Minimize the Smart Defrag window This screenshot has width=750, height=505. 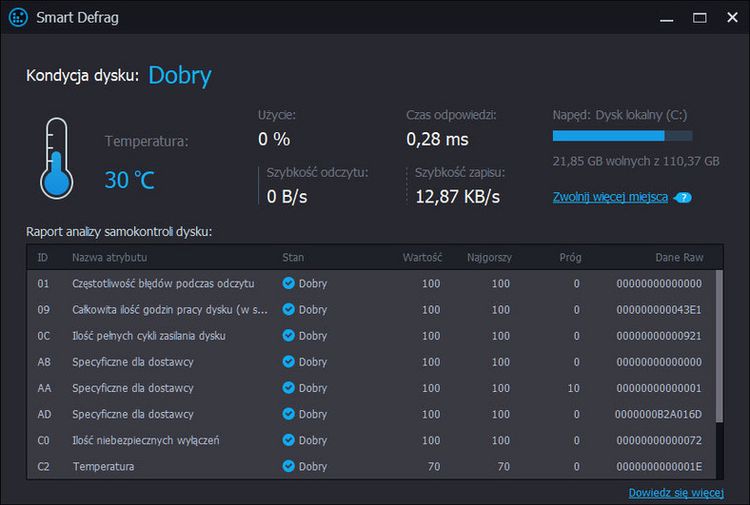(667, 18)
